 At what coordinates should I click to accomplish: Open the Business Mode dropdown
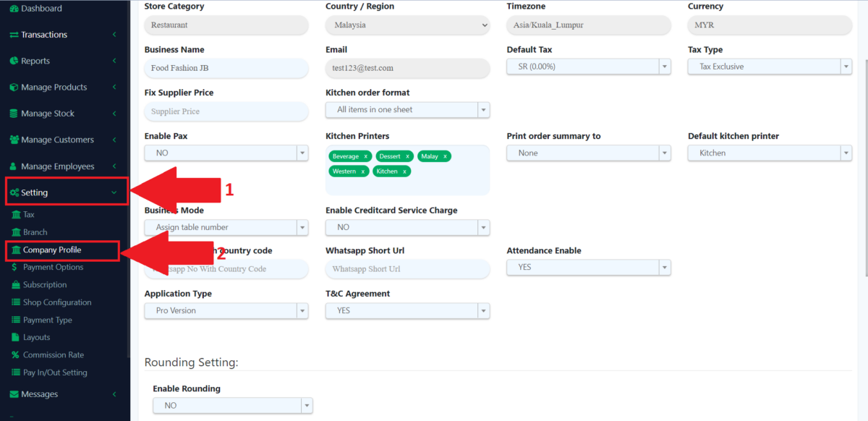click(x=226, y=227)
